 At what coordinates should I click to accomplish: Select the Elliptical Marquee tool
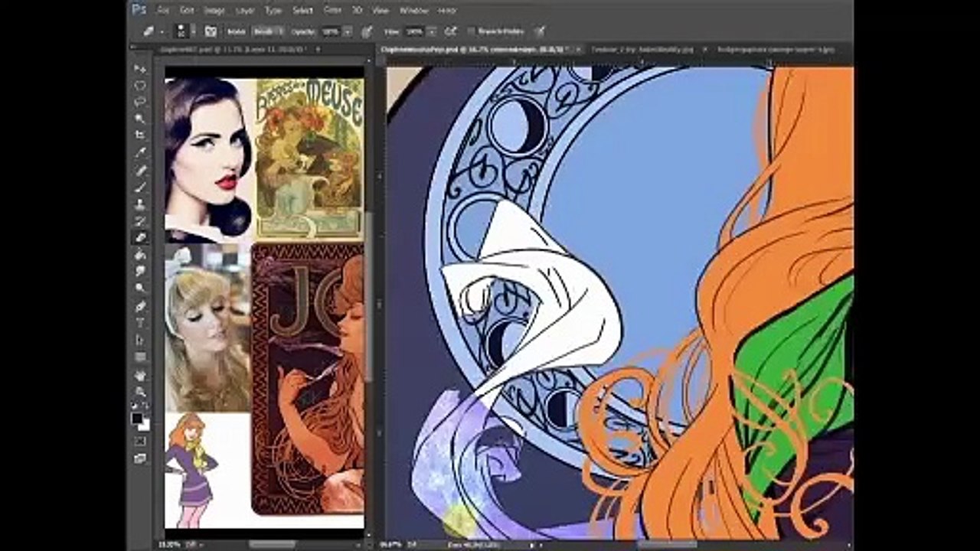coord(140,86)
